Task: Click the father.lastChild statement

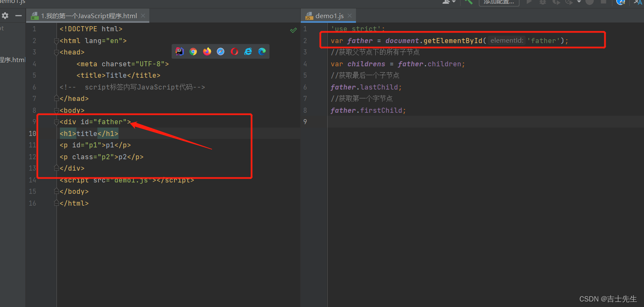Action: coord(366,87)
